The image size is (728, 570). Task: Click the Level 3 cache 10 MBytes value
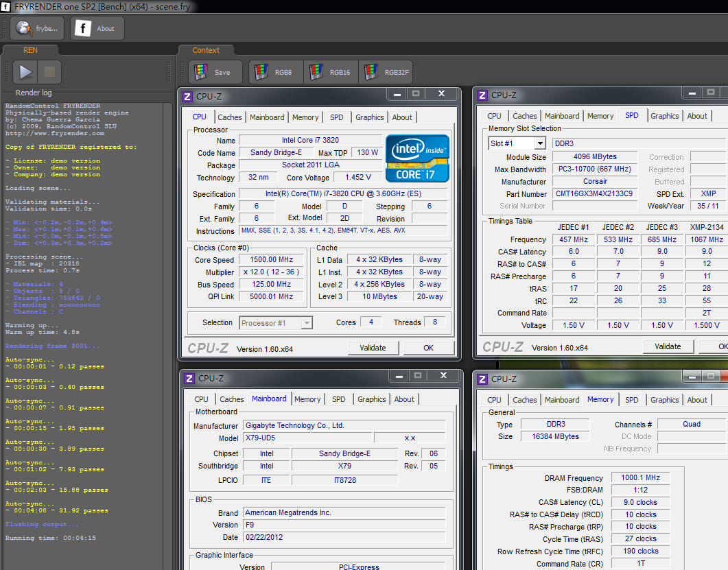(379, 296)
